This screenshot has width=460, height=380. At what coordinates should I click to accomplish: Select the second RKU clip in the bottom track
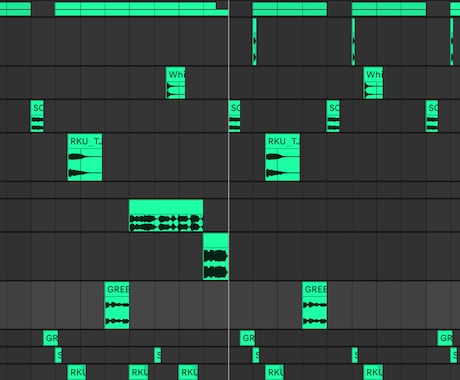click(x=139, y=372)
